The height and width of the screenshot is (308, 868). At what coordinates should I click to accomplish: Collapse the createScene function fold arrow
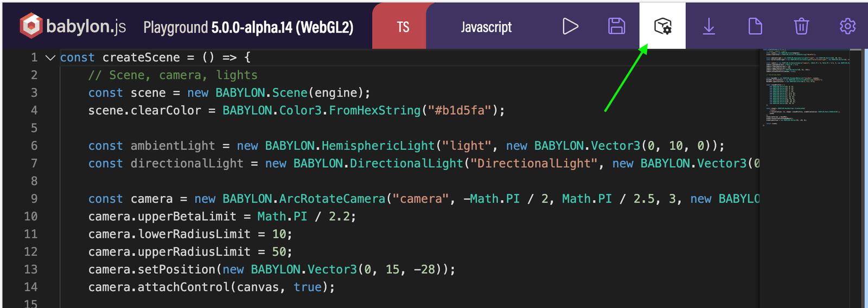(x=50, y=58)
